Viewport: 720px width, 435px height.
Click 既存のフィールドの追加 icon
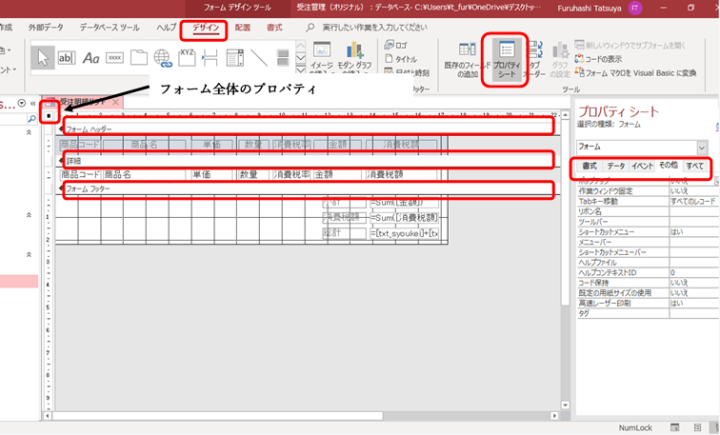point(466,60)
